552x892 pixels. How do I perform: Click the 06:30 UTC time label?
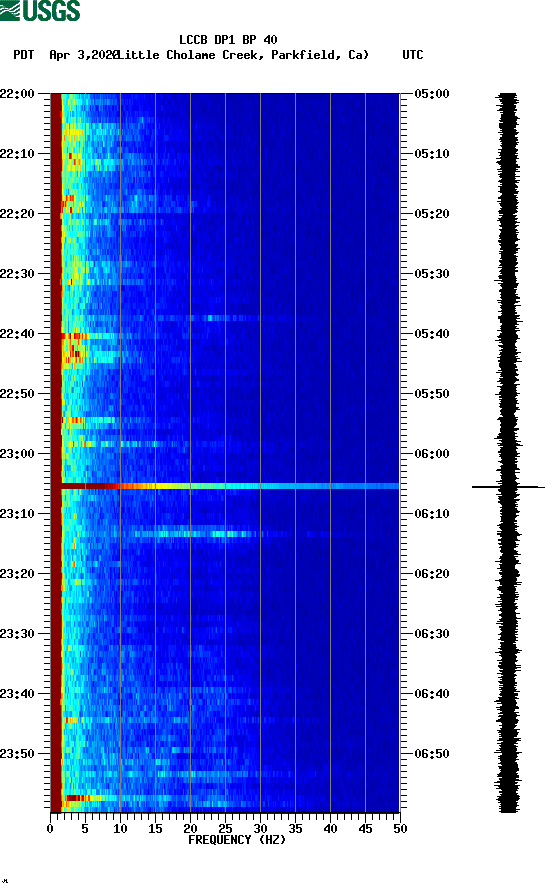(x=432, y=634)
